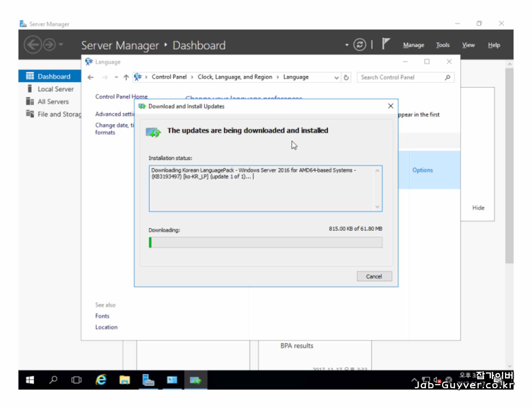Click the Server Manager taskbar icon
The height and width of the screenshot is (408, 532).
pyautogui.click(x=148, y=380)
